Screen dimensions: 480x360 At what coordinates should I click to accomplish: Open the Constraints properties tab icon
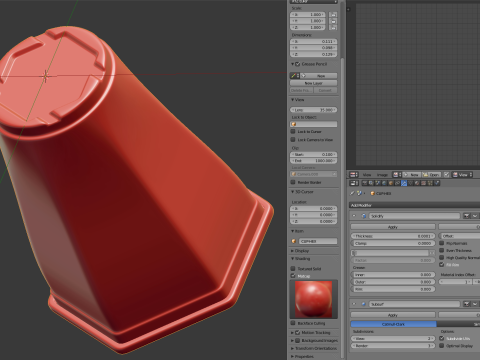(397, 183)
